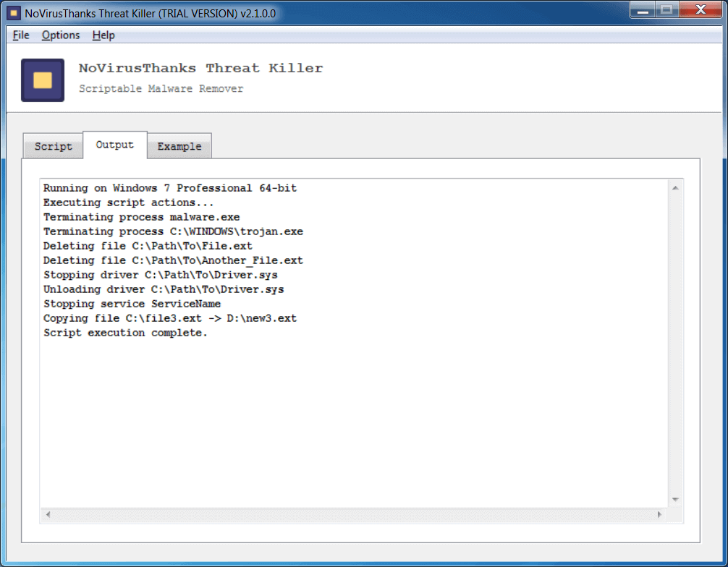This screenshot has width=728, height=567.
Task: Click line "Stopping driver C:\Path\To\Driver.sys"
Action: click(x=161, y=275)
